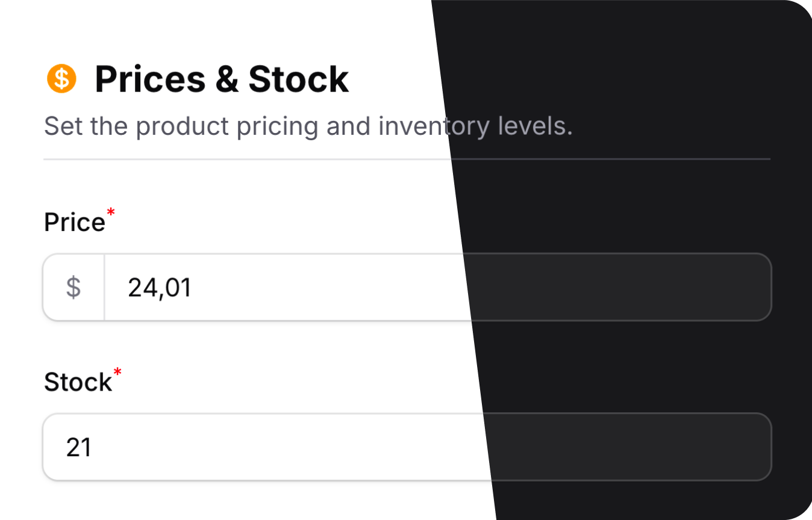
Task: Click the word "Set" in the subtitle
Action: [64, 126]
